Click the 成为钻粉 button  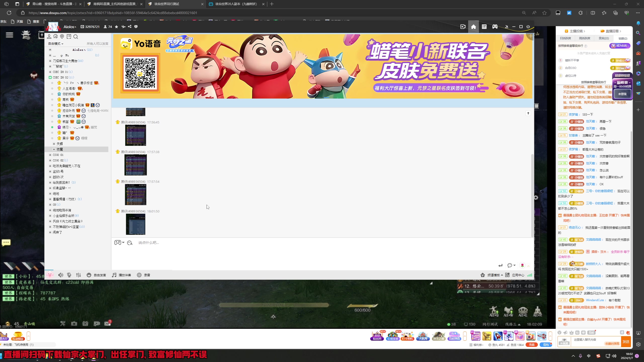[x=620, y=46]
